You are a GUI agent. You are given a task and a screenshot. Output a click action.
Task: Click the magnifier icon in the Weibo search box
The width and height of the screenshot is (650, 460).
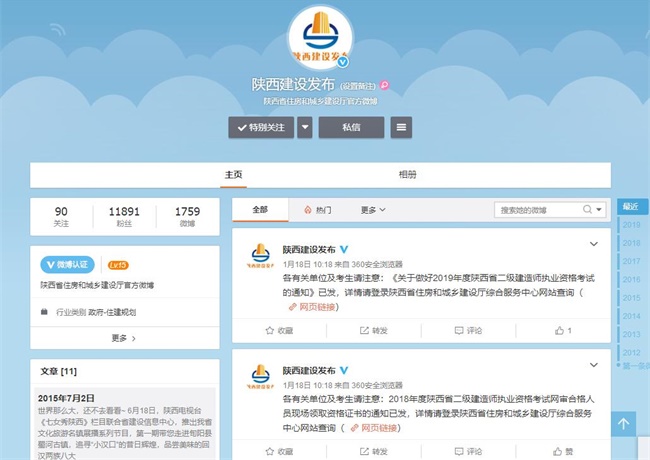(x=587, y=209)
